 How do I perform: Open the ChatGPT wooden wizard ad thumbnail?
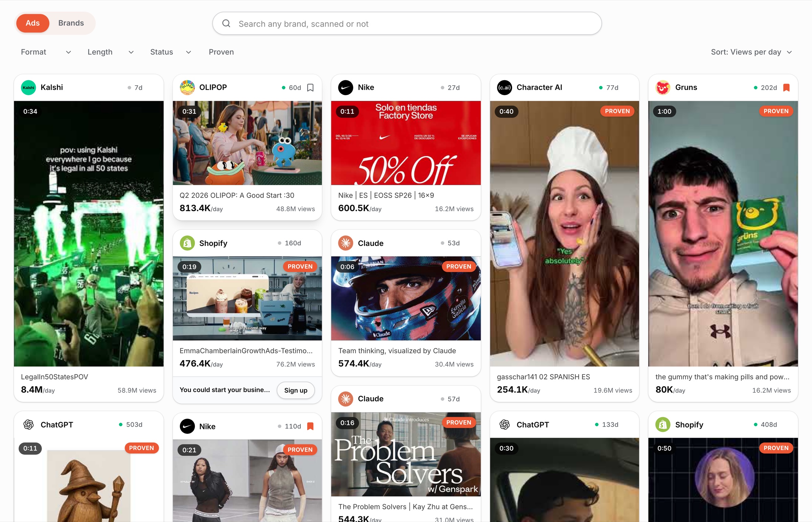[x=89, y=480]
